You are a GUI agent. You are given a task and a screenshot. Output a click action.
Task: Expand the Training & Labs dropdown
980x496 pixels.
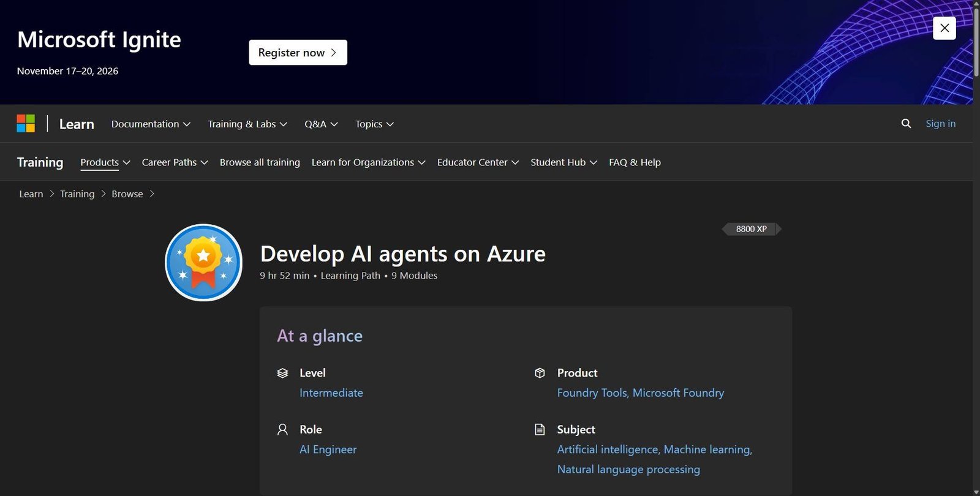pos(247,124)
